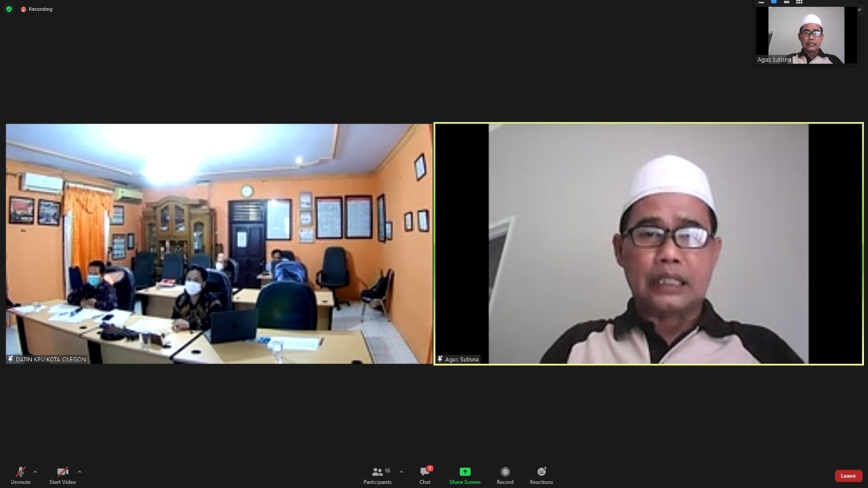The height and width of the screenshot is (488, 868).
Task: Click the DATIN KPU KOTA CILEGON name label
Action: coord(47,359)
